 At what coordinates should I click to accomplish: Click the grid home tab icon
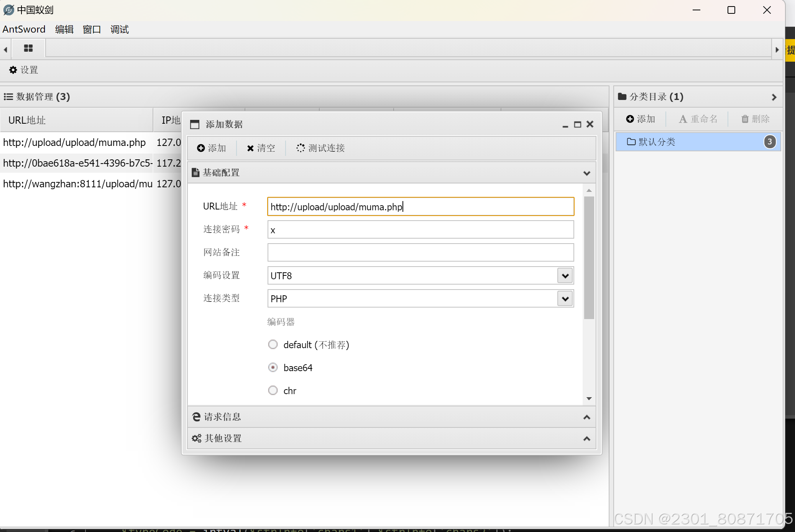(x=28, y=48)
